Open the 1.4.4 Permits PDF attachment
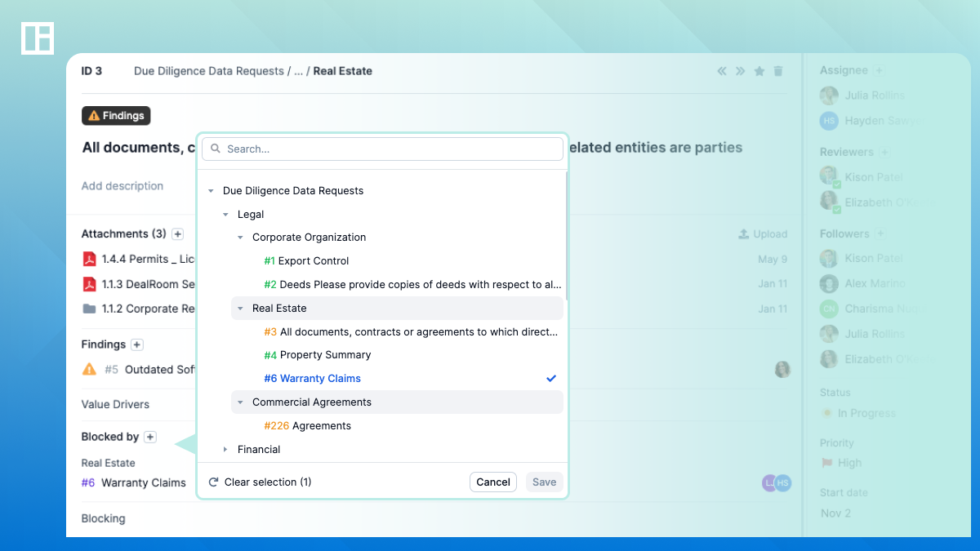 pos(139,259)
